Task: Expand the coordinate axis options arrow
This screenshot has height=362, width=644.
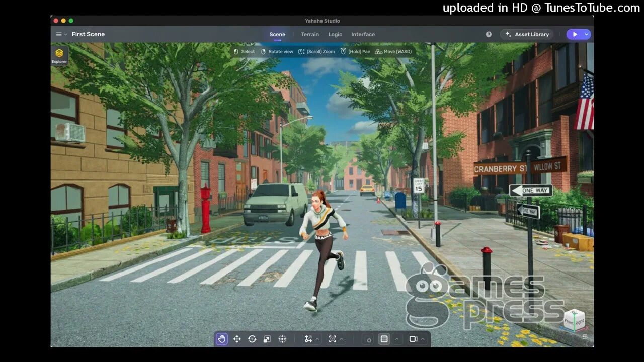Action: tap(317, 339)
